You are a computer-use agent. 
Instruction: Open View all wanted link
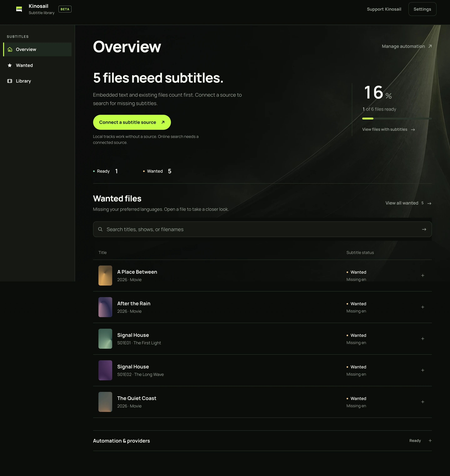[408, 203]
